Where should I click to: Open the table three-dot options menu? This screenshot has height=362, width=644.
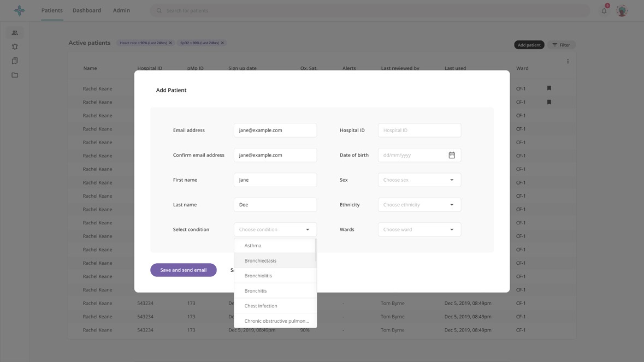pyautogui.click(x=568, y=61)
